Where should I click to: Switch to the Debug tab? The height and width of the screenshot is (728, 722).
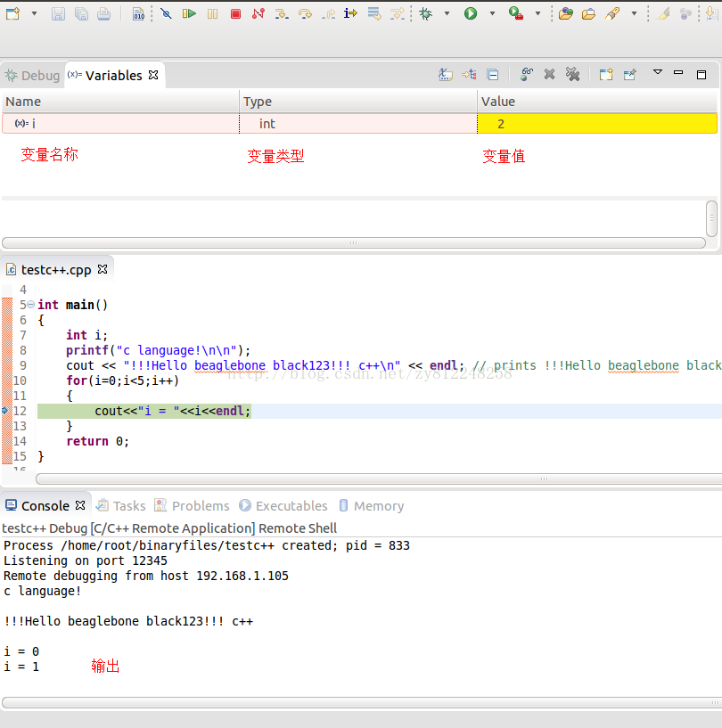click(x=32, y=76)
